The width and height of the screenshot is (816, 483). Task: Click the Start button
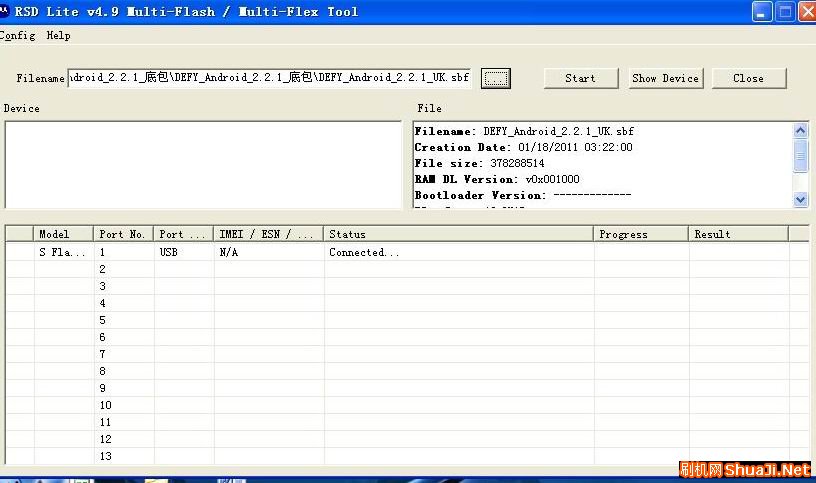click(x=581, y=79)
